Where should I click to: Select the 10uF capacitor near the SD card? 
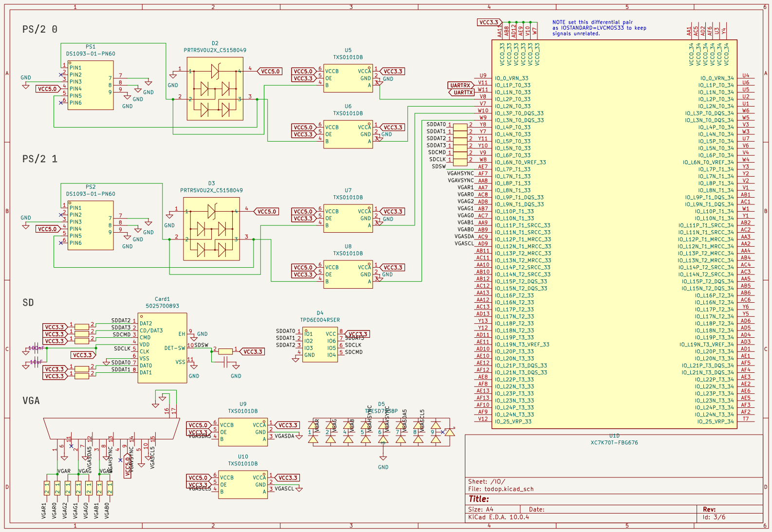tap(37, 363)
